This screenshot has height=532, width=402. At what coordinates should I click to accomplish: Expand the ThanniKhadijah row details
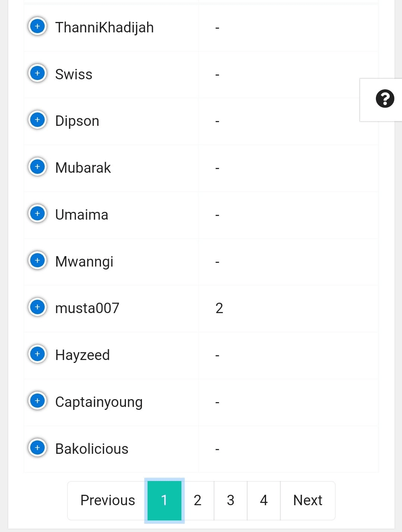coord(37,26)
